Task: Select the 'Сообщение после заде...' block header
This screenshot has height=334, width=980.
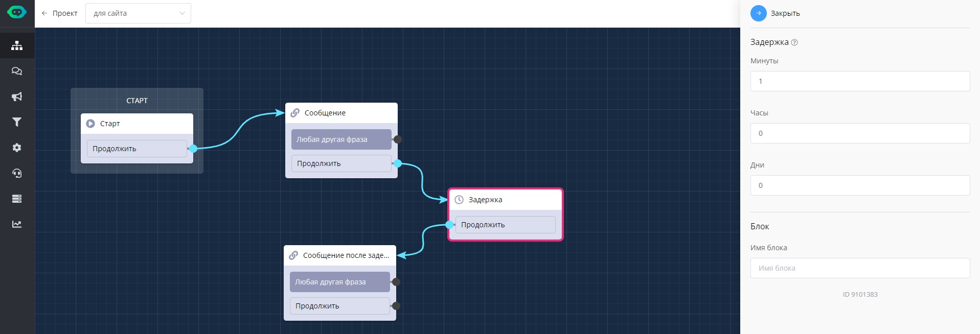Action: (x=340, y=255)
